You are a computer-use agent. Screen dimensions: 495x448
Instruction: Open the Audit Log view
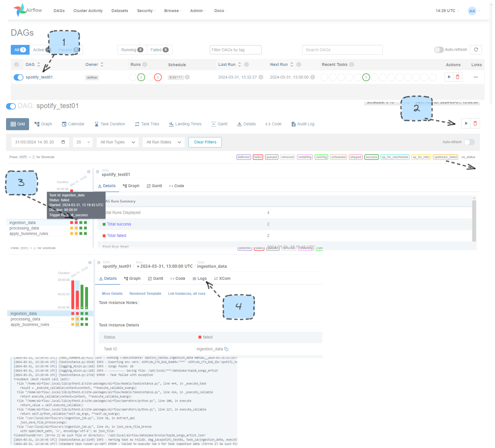pos(303,124)
